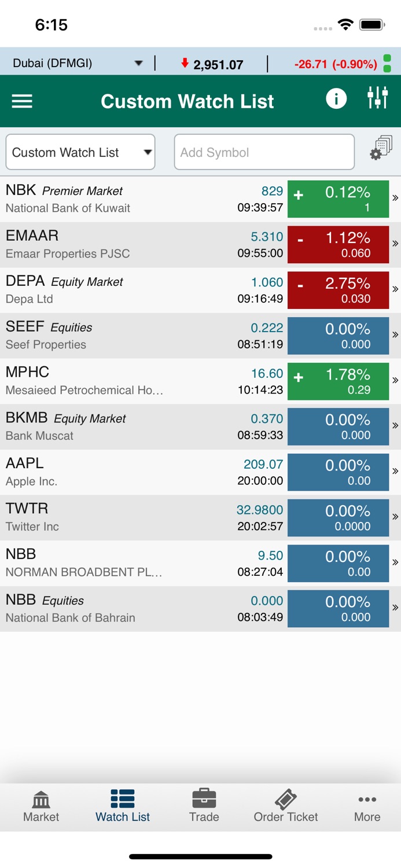This screenshot has height=868, width=401.
Task: Toggle MPHC 1.78% change display
Action: tap(339, 381)
